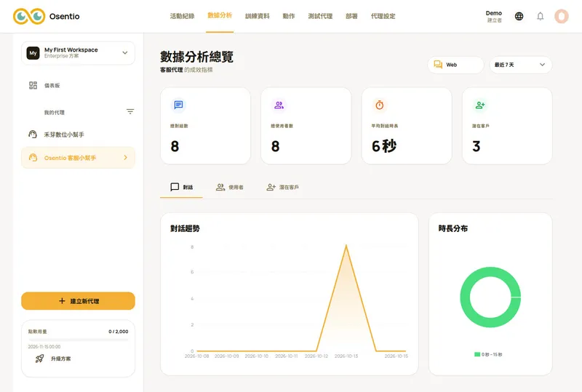
Task: Click the total users people icon
Action: (279, 105)
